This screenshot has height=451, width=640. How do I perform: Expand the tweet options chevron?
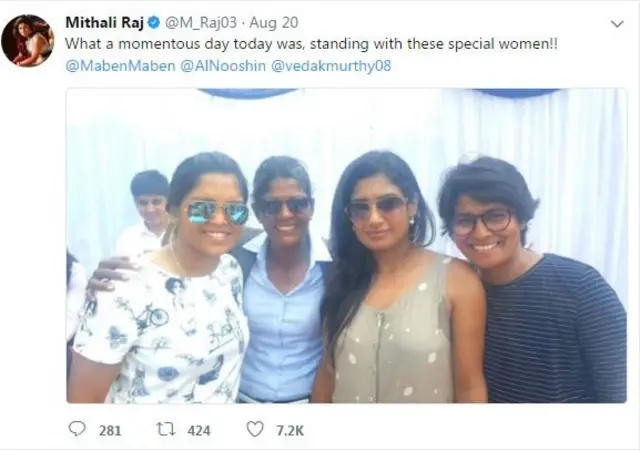[617, 22]
